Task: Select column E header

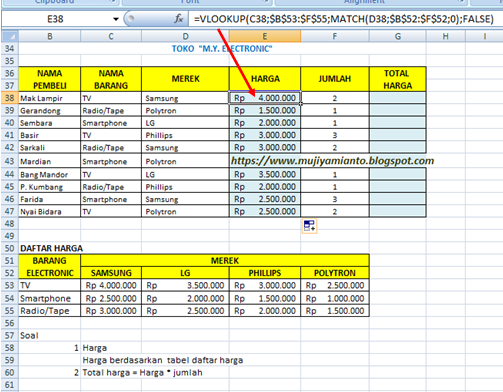Action: pyautogui.click(x=265, y=36)
